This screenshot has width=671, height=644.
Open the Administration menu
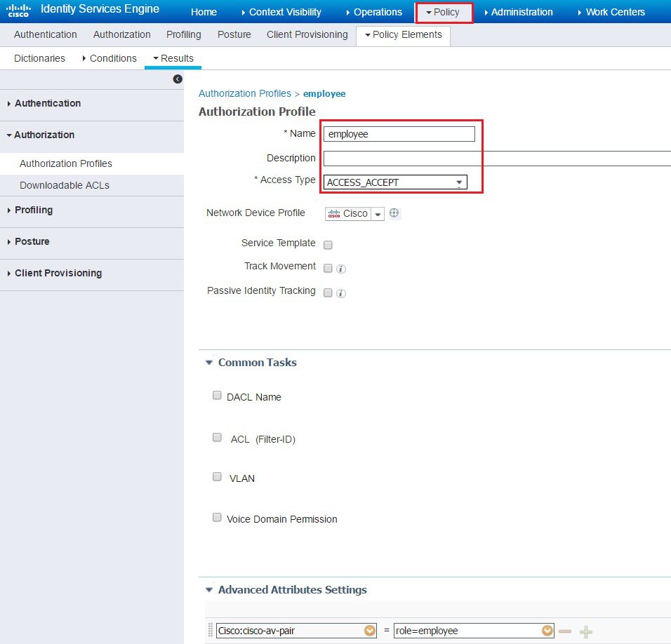518,12
